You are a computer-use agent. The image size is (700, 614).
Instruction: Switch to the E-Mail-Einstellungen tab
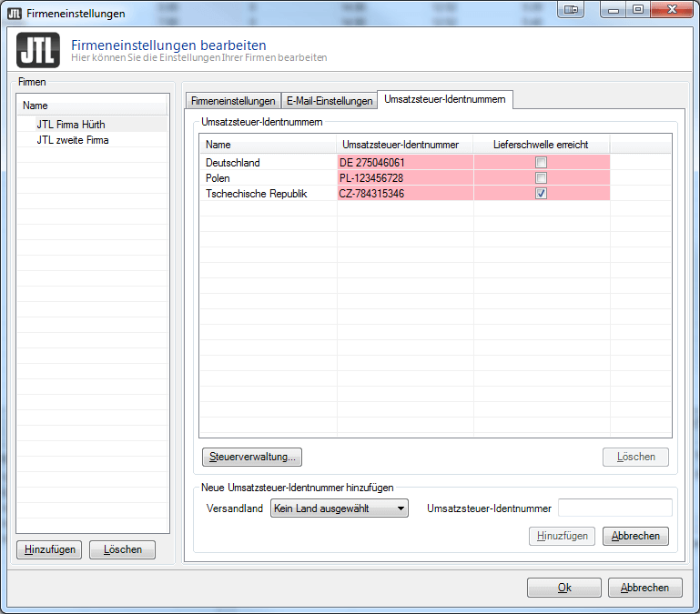pos(330,101)
